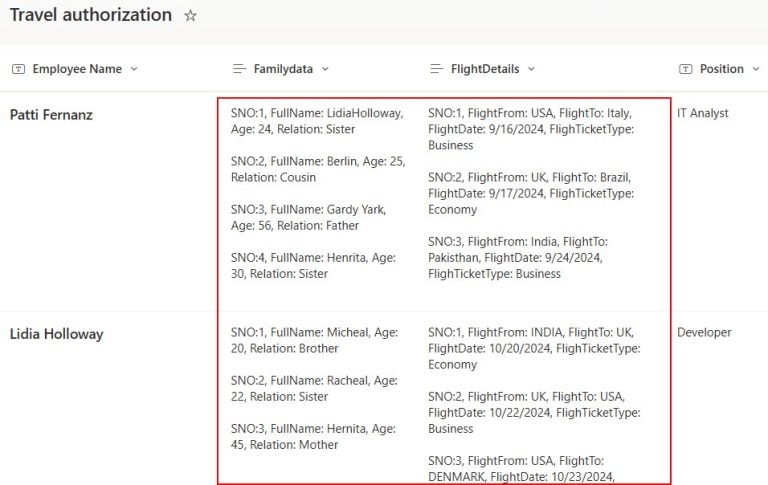
Task: Click the Familydata column header label
Action: pyautogui.click(x=283, y=69)
